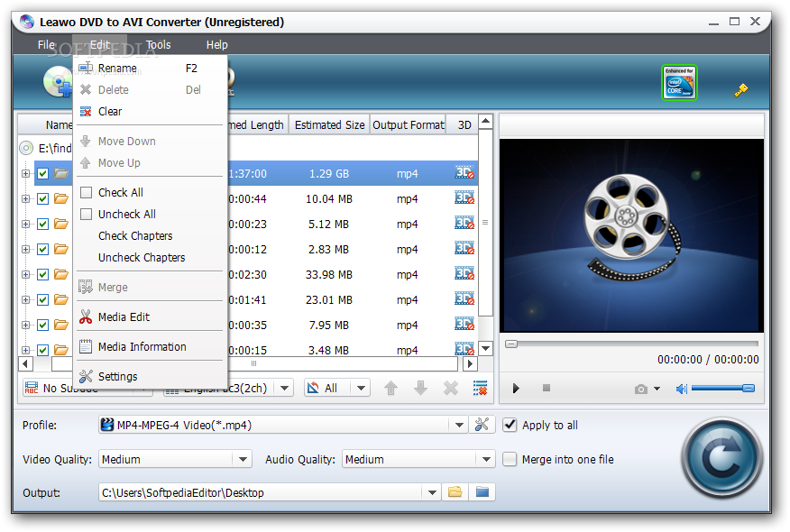Toggle the checkbox in the 23.01 MB row

point(42,299)
